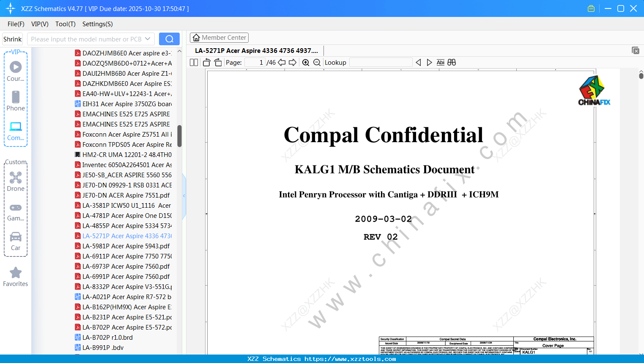This screenshot has width=644, height=363.
Task: Select the LA-5271P Acer Aspire document tab
Action: pyautogui.click(x=256, y=51)
